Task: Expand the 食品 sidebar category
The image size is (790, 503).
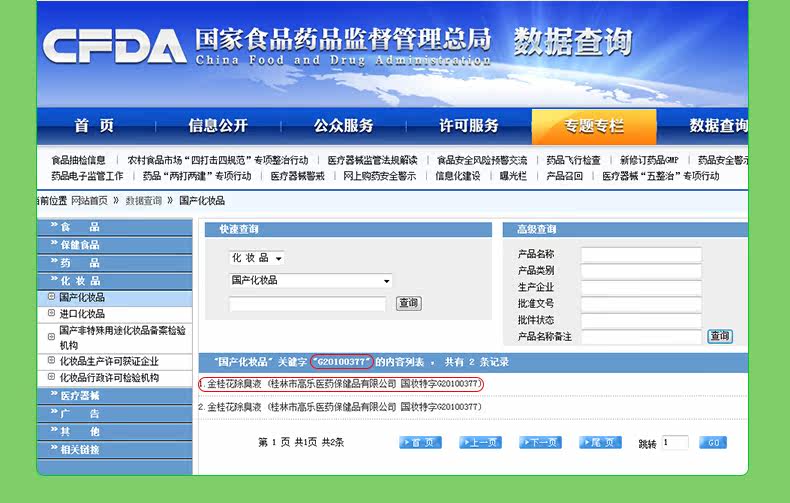Action: [115, 227]
